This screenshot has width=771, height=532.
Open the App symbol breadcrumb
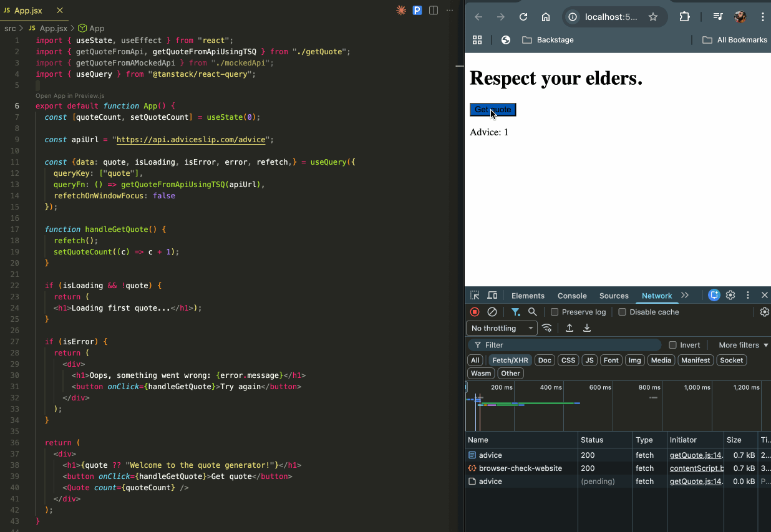click(x=91, y=28)
